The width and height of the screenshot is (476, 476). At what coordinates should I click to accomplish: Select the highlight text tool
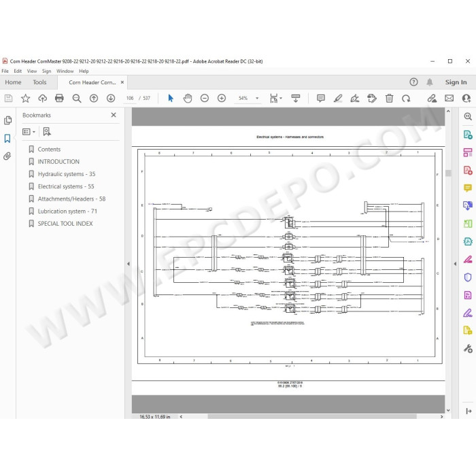click(x=338, y=98)
